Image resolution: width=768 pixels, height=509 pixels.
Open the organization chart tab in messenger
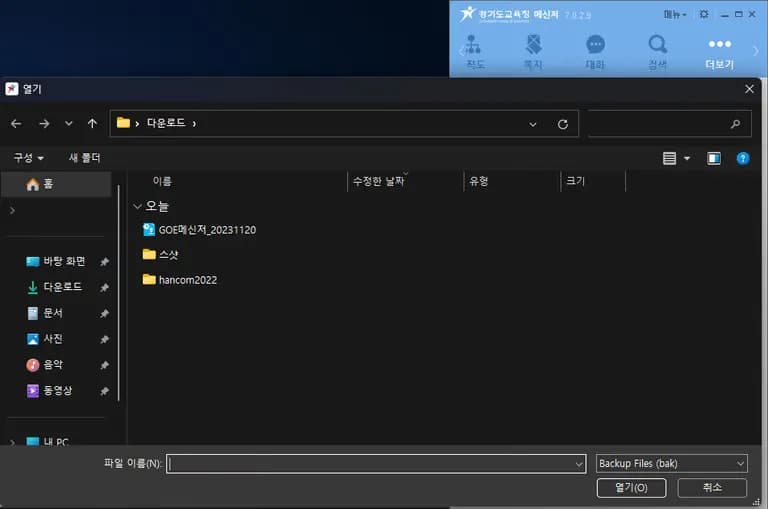474,51
